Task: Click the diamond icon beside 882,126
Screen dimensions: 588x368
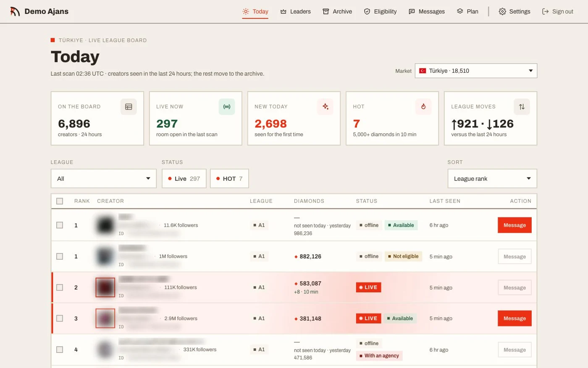Action: pyautogui.click(x=296, y=257)
